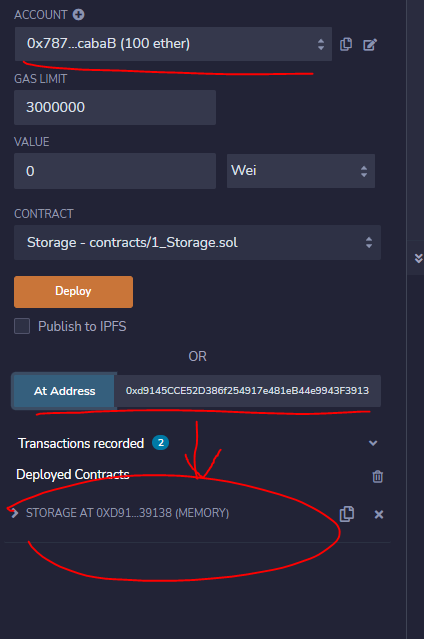Select the contract address input field

(x=247, y=391)
